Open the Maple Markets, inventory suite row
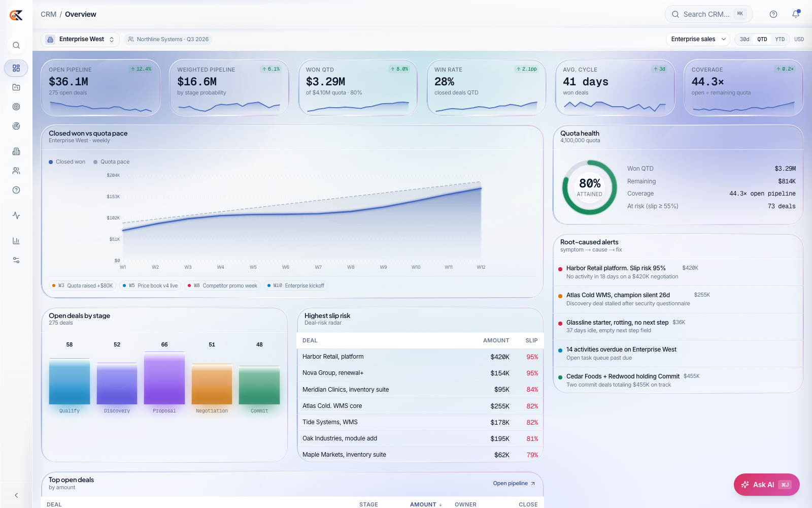 click(x=420, y=455)
